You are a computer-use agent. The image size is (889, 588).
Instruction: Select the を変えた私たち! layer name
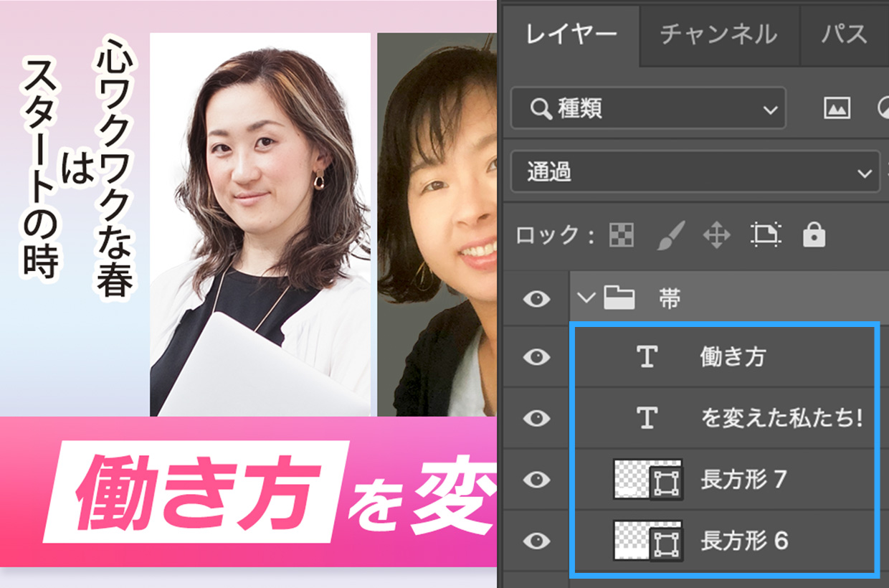(781, 418)
